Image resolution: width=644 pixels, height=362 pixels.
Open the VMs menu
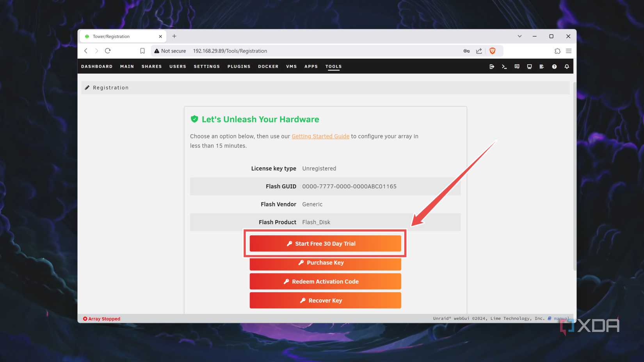point(292,67)
